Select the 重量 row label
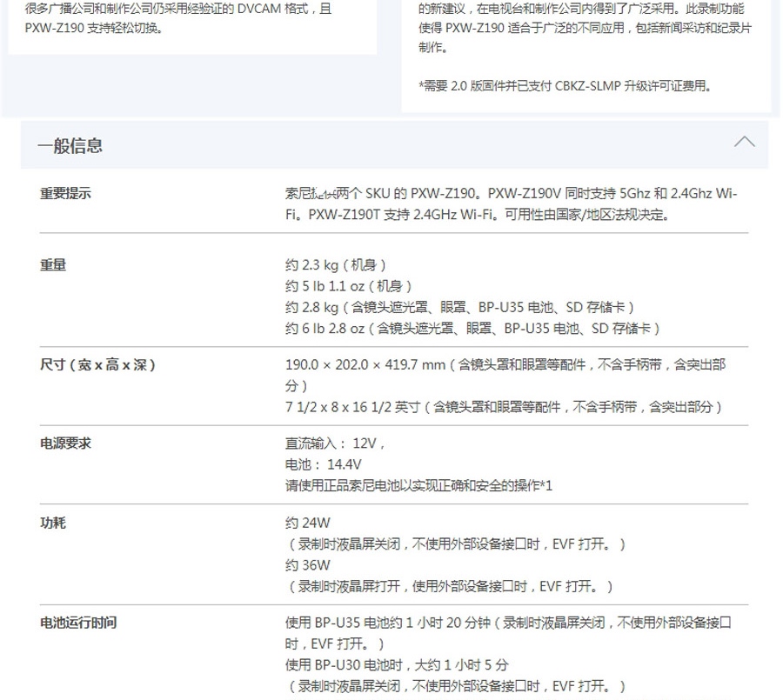The image size is (783, 700). coord(53,264)
